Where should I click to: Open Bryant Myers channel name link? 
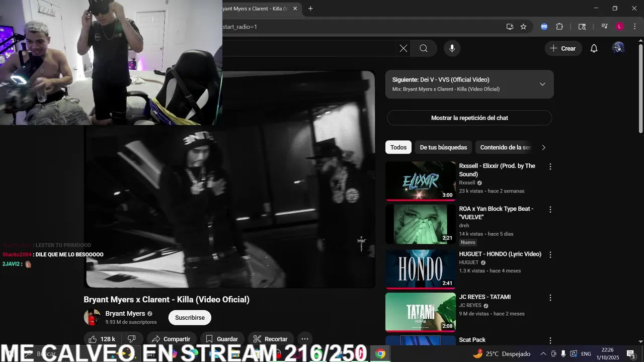[x=125, y=313]
